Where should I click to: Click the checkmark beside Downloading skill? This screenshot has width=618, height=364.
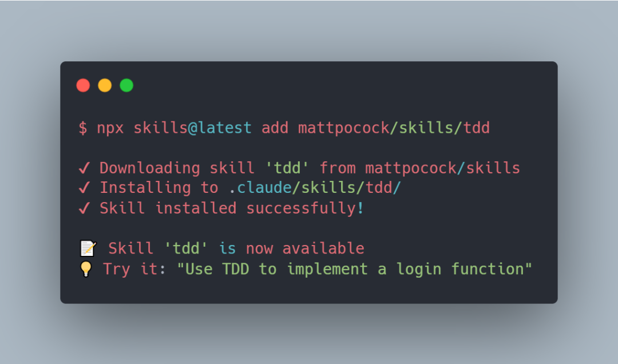pyautogui.click(x=84, y=168)
